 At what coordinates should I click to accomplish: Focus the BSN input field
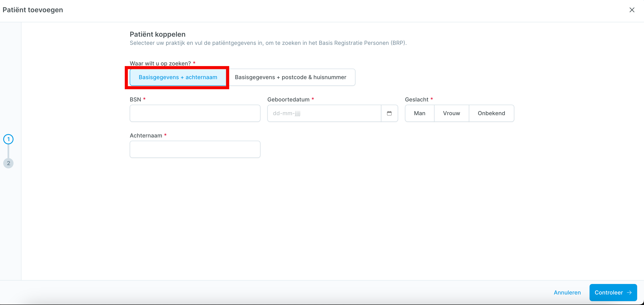(x=195, y=113)
